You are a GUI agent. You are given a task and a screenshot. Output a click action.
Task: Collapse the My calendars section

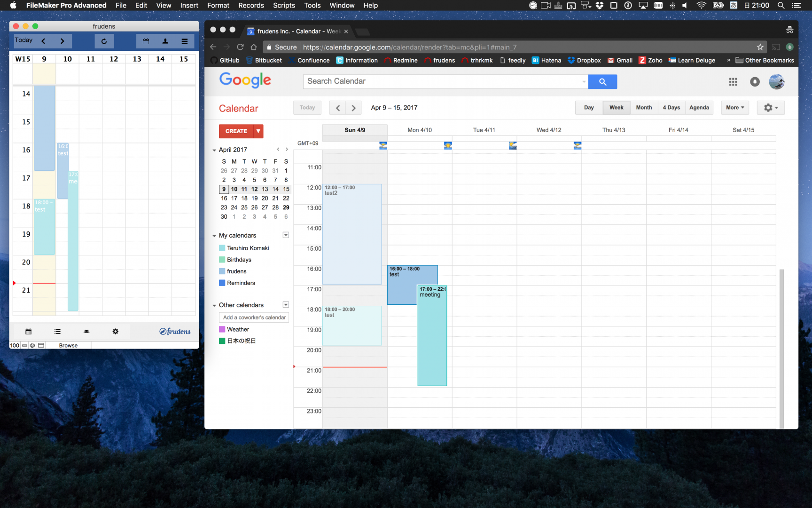214,236
